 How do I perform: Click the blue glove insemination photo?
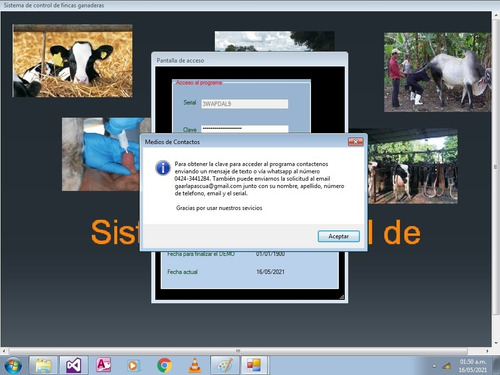pyautogui.click(x=101, y=154)
